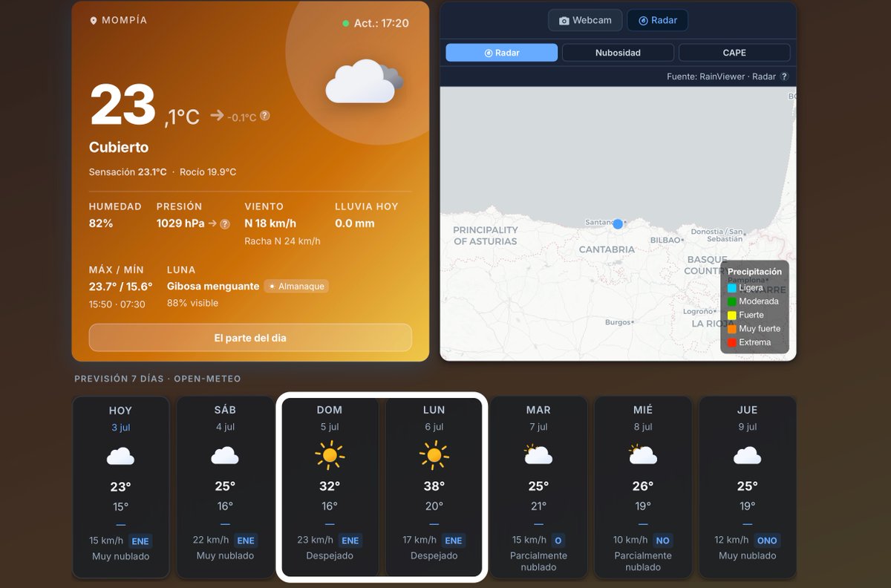This screenshot has height=588, width=891.
Task: Click the N 18 km/h wind value
Action: pyautogui.click(x=270, y=223)
